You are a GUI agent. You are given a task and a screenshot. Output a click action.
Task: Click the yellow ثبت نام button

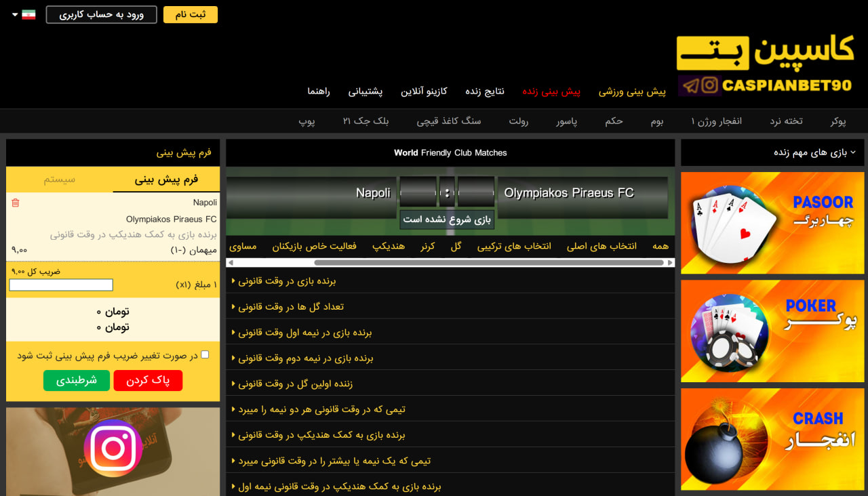coord(190,14)
